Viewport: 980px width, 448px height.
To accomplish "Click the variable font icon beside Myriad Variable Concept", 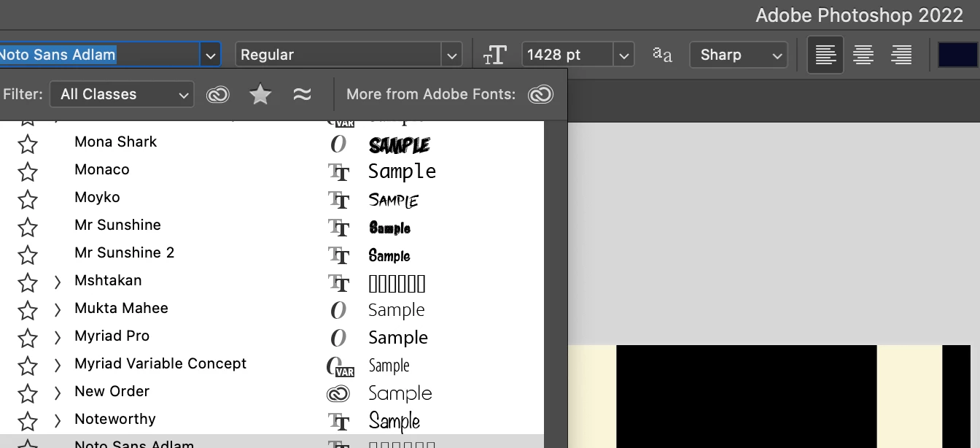I will tap(340, 366).
